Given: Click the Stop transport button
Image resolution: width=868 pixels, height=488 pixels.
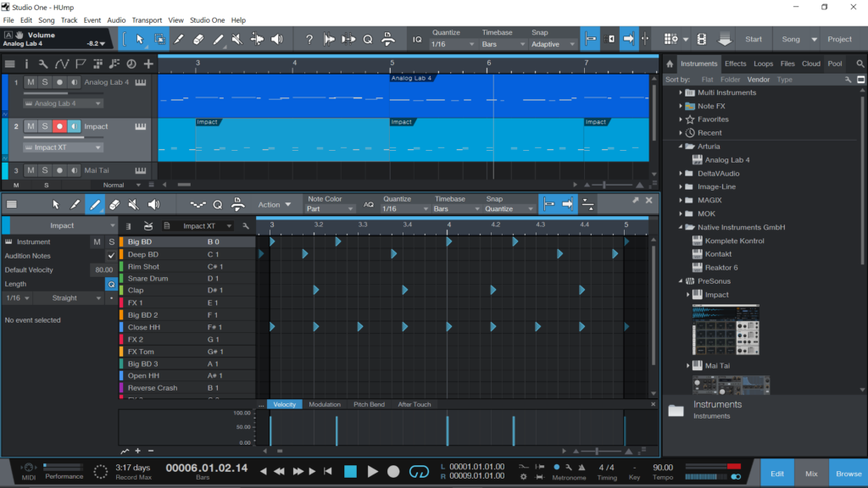Looking at the screenshot, I should pyautogui.click(x=350, y=471).
